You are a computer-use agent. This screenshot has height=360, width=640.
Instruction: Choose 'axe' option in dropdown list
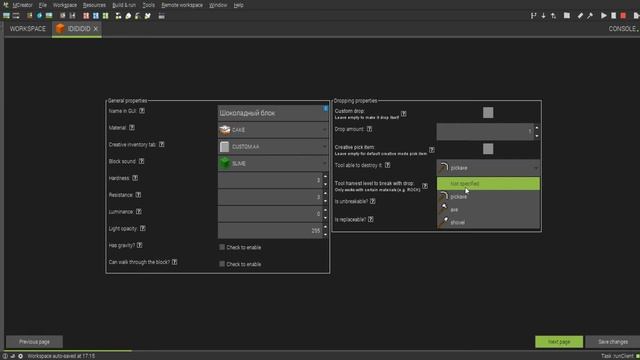click(488, 209)
